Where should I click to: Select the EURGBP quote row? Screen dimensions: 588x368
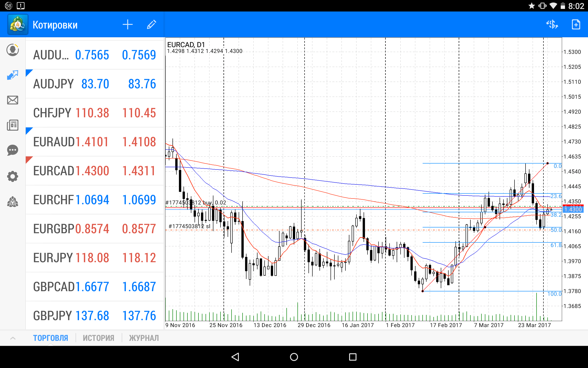[95, 229]
